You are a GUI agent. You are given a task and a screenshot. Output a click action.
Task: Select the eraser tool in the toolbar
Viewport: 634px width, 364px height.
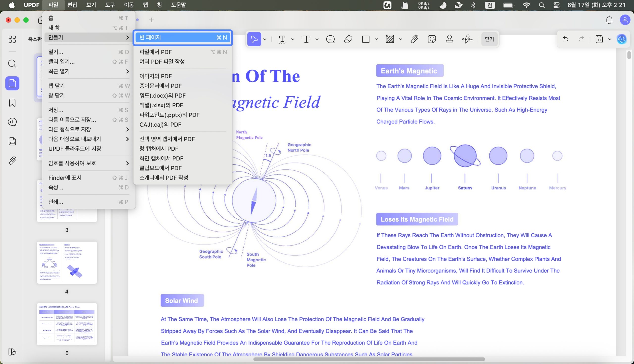pyautogui.click(x=348, y=39)
